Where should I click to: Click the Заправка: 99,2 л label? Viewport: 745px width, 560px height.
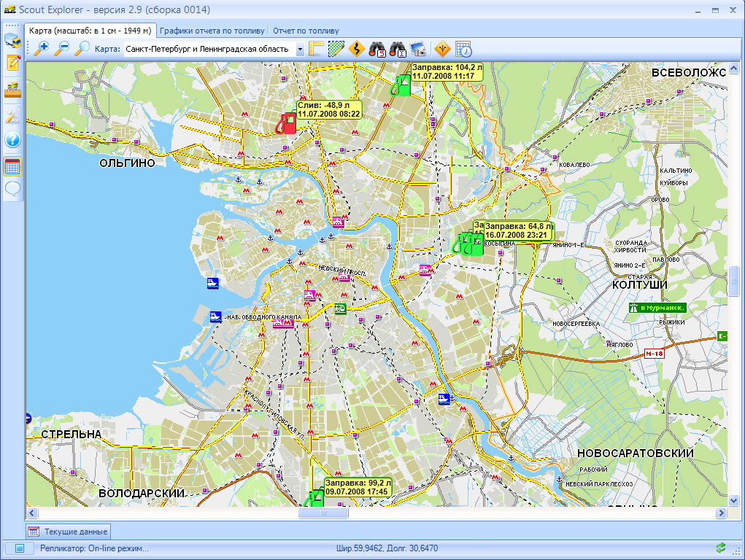point(358,487)
